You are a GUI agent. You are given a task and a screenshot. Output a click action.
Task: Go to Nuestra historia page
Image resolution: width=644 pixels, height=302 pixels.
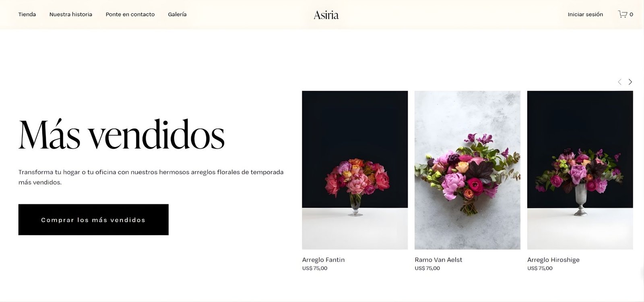click(71, 14)
